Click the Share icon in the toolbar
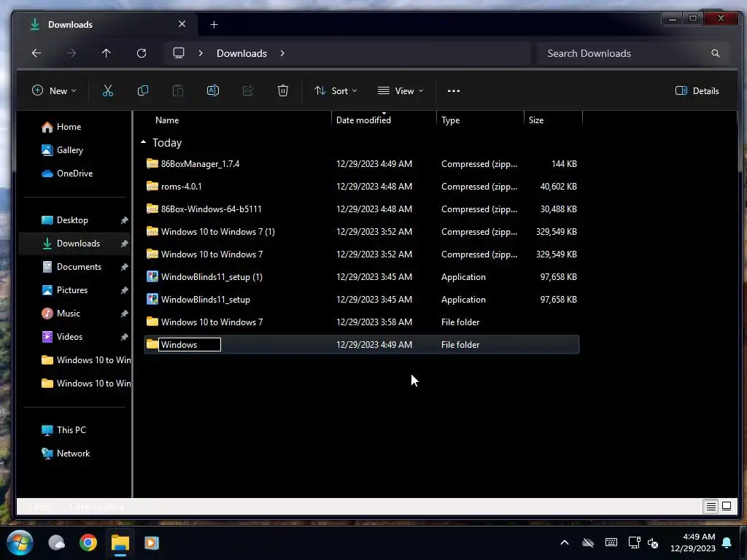The image size is (747, 560). coord(248,90)
